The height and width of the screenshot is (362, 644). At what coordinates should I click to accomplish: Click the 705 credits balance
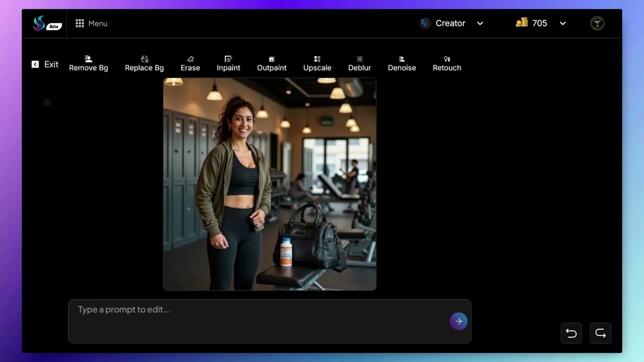(539, 23)
